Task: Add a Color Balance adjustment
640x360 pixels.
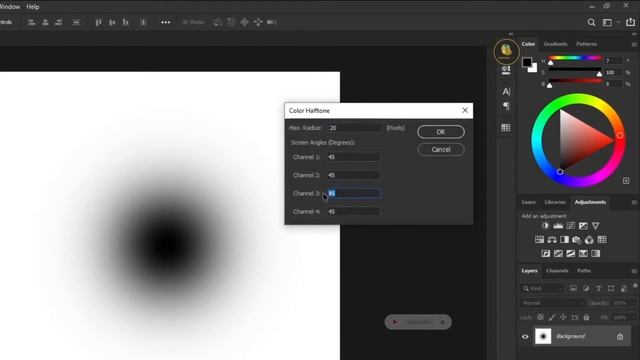Action: [x=552, y=240]
